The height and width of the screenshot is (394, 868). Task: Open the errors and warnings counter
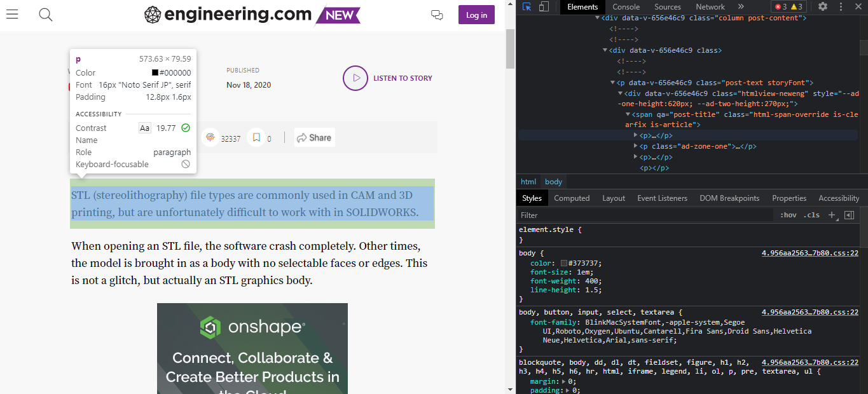tap(789, 6)
